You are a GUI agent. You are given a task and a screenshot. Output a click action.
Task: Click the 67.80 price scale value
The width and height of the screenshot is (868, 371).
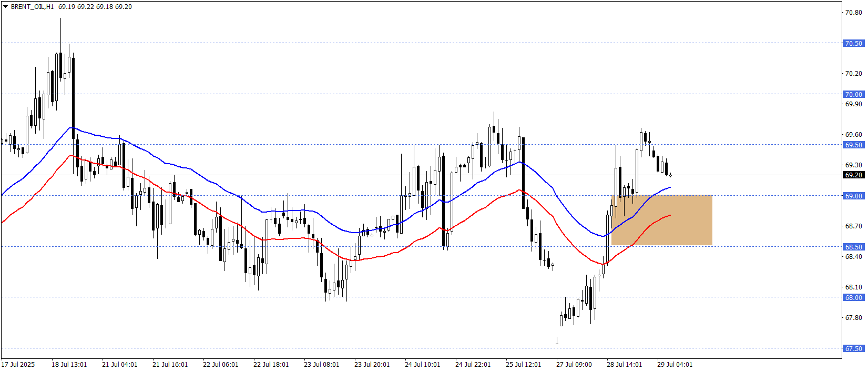853,317
